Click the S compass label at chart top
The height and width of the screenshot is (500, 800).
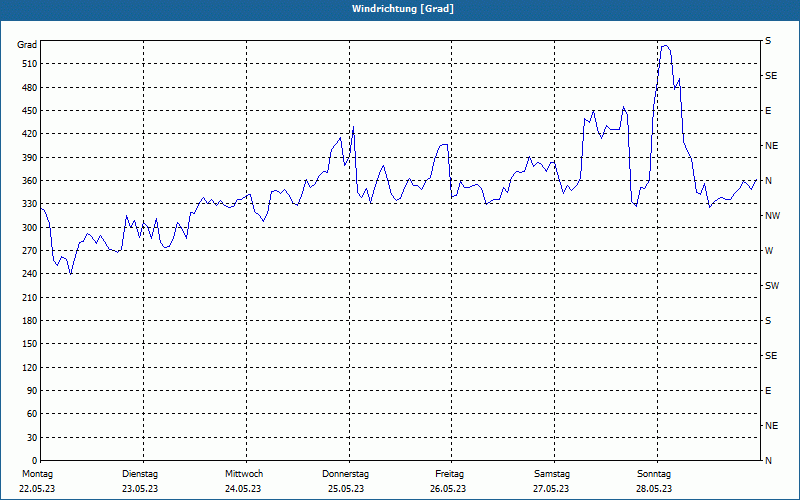pos(768,41)
